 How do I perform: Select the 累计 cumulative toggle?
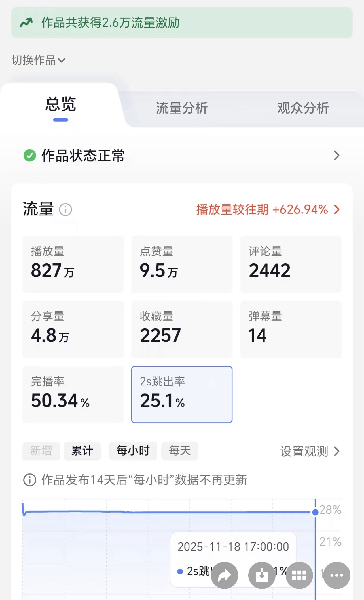click(x=82, y=451)
